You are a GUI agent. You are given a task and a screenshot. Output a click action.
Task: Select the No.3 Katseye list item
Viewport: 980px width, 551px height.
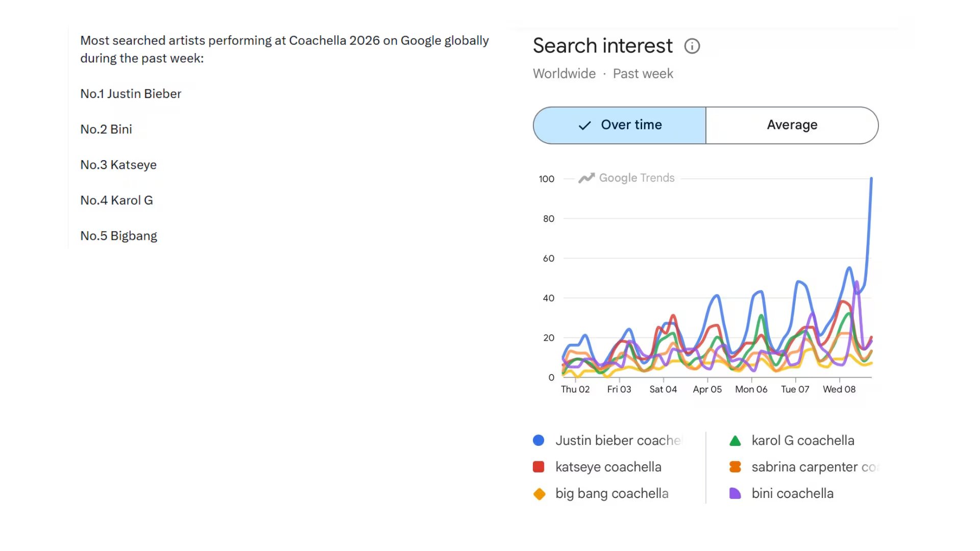coord(118,164)
